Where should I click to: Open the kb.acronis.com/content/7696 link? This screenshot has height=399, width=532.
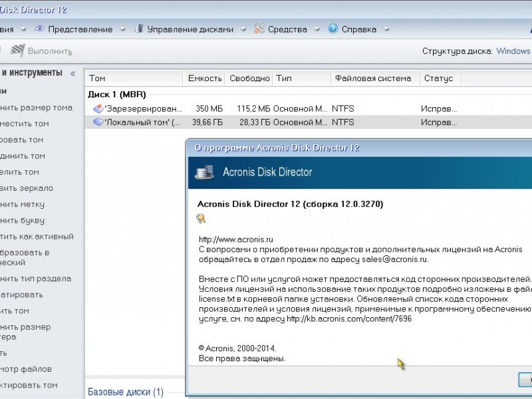click(349, 319)
